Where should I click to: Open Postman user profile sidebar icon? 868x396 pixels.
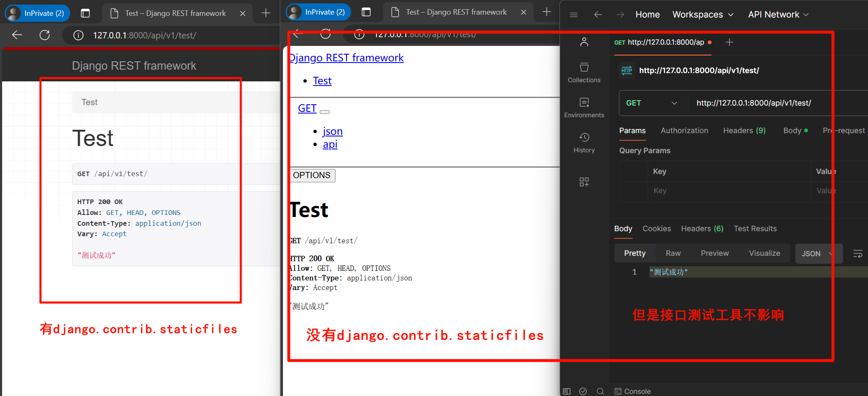click(x=584, y=42)
